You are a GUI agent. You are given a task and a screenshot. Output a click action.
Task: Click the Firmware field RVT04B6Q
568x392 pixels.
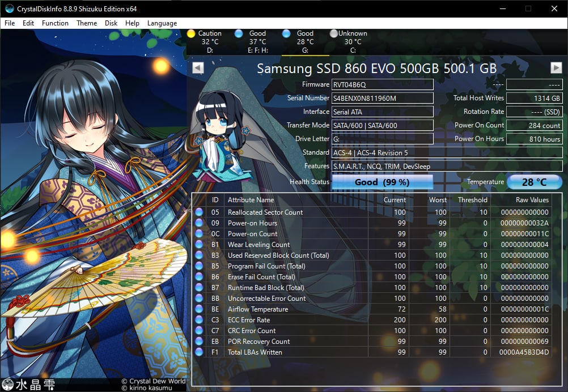pos(383,85)
